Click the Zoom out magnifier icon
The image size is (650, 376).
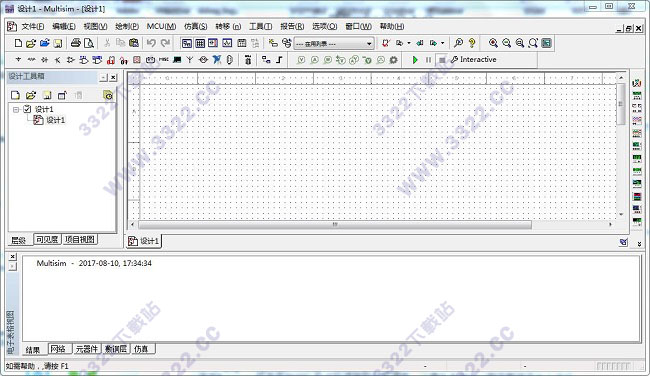point(506,43)
